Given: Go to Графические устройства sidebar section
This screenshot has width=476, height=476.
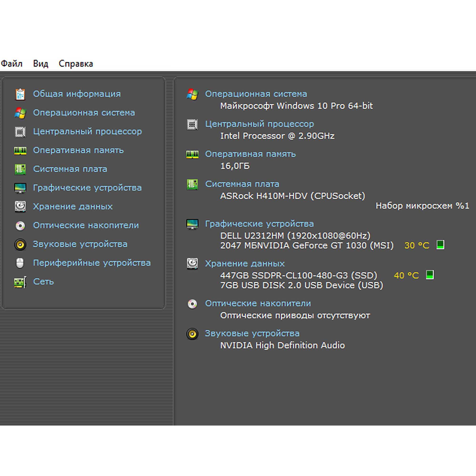Looking at the screenshot, I should click(x=87, y=188).
